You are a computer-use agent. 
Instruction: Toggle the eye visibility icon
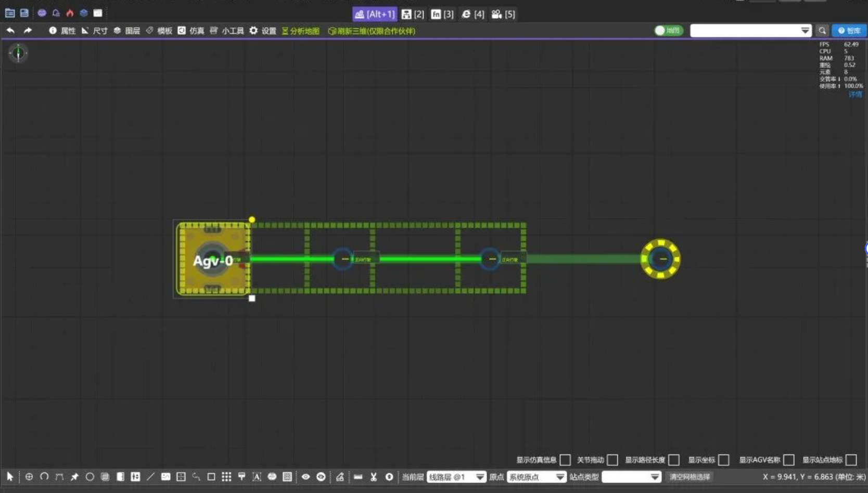305,476
